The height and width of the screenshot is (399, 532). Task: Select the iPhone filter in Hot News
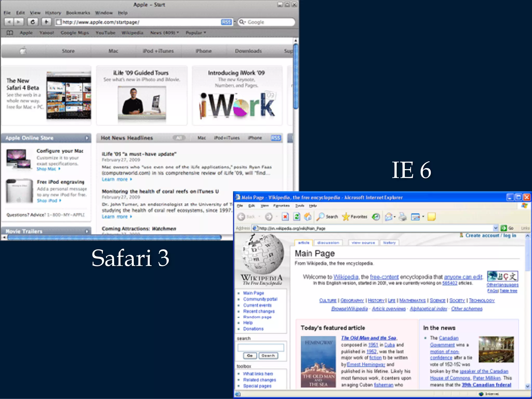pyautogui.click(x=255, y=138)
